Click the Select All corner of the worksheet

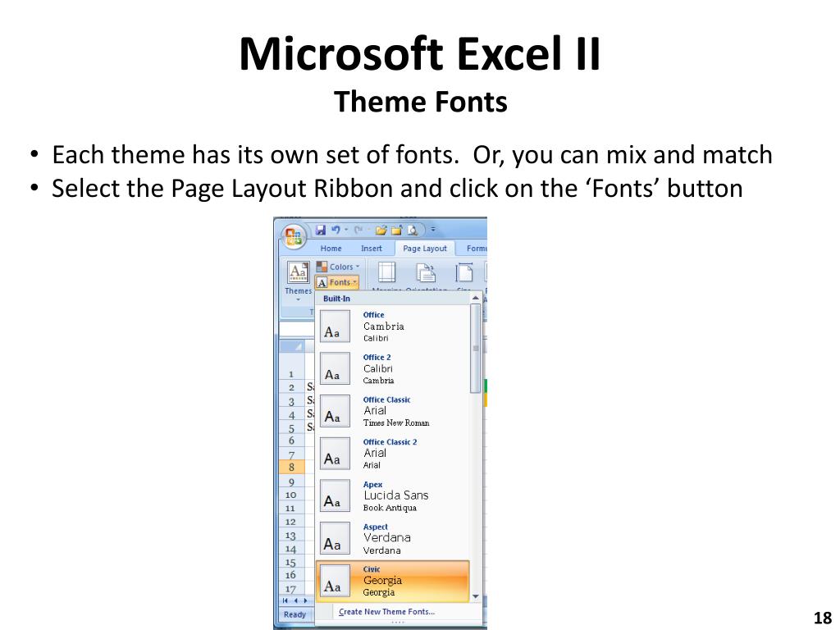click(291, 347)
